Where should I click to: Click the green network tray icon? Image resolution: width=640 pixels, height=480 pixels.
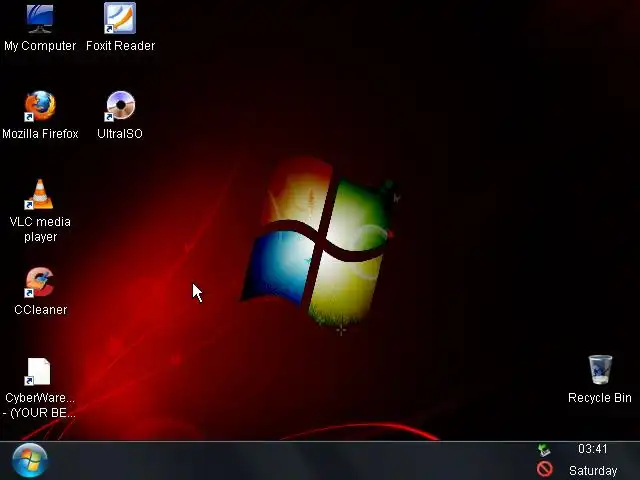(544, 450)
